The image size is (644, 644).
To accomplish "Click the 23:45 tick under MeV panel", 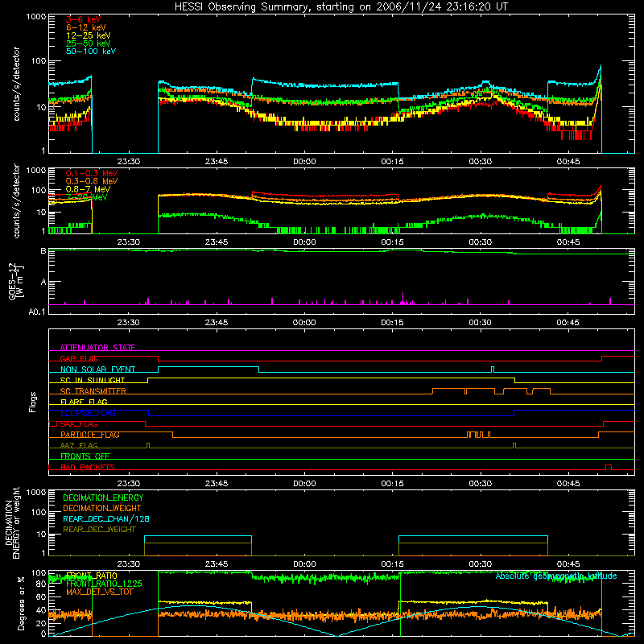I will 217,242.
